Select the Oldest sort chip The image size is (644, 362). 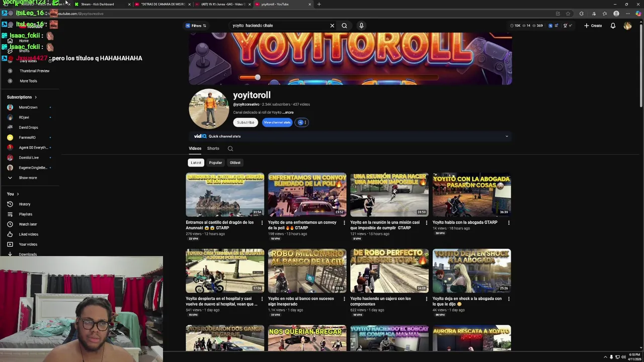[235, 162]
